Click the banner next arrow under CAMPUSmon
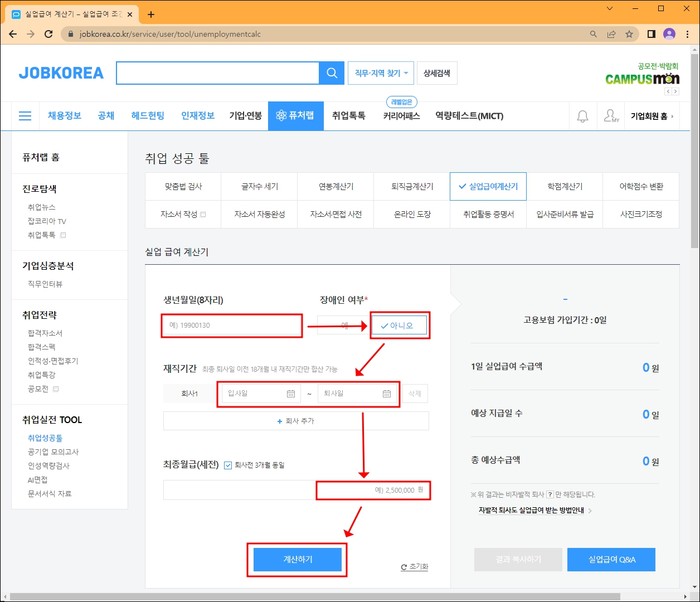Viewport: 700px width, 602px height. point(675,91)
